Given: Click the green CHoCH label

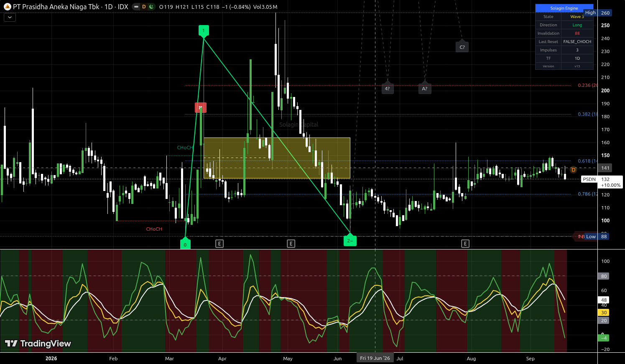Looking at the screenshot, I should (185, 148).
